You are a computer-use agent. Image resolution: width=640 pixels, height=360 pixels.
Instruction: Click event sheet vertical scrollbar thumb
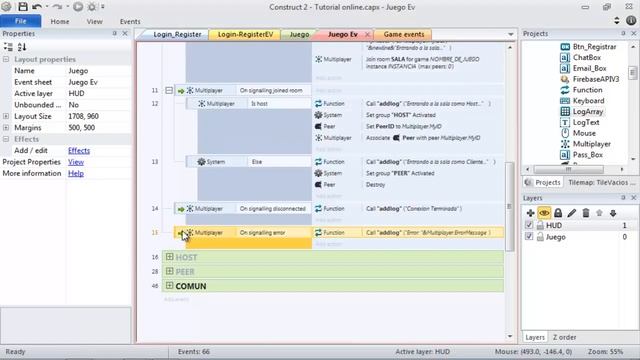[509, 207]
